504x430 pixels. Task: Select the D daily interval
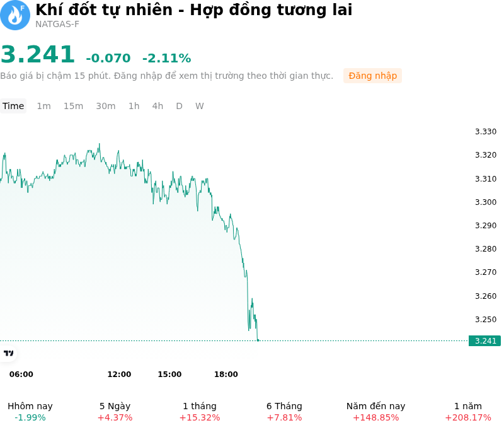pyautogui.click(x=179, y=106)
